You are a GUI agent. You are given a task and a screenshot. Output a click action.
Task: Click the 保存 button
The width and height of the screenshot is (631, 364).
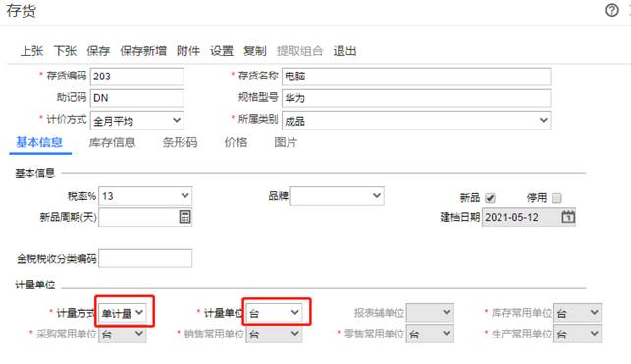coord(98,51)
